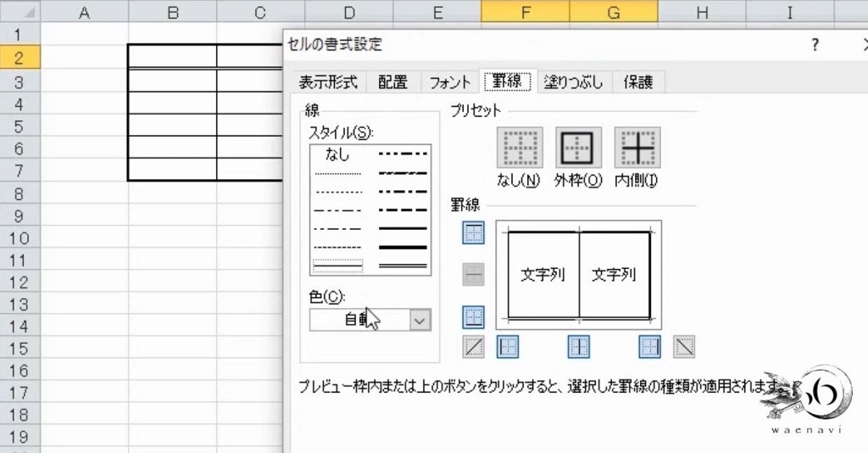Select column I header
This screenshot has height=453, width=868.
[x=789, y=12]
